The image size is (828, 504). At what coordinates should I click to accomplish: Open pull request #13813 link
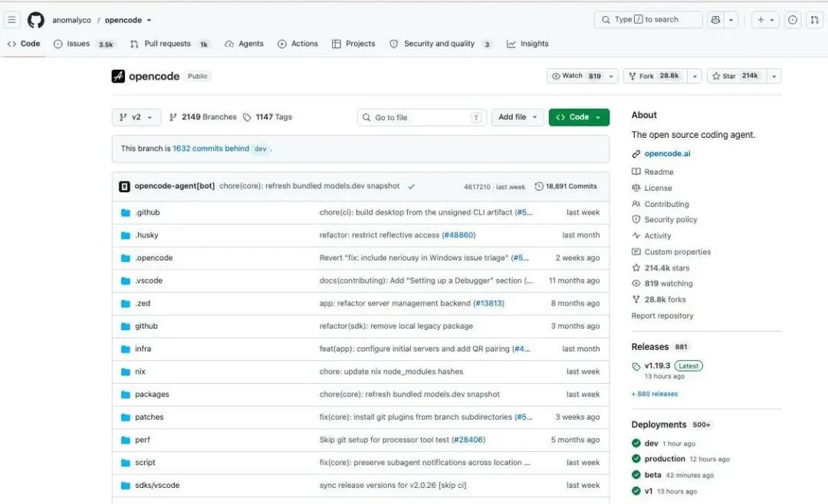tap(488, 303)
